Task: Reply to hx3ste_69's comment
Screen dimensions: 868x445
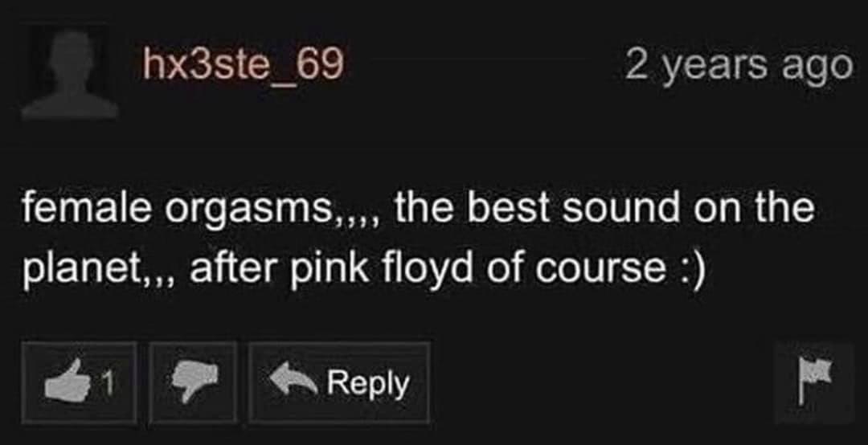Action: pos(339,382)
